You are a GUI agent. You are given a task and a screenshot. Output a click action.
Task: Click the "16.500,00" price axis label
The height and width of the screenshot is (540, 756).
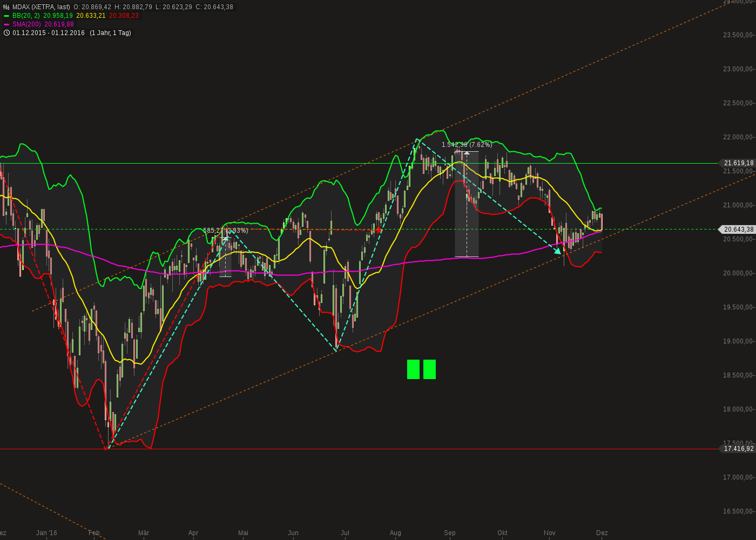click(x=738, y=511)
